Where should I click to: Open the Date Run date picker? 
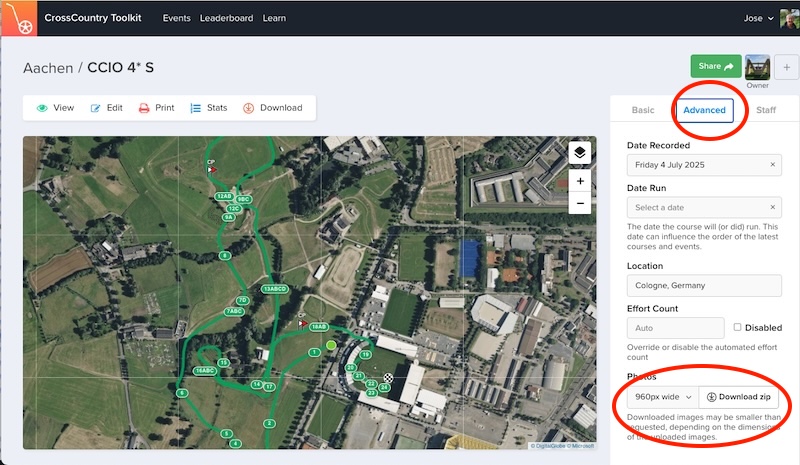coord(704,207)
